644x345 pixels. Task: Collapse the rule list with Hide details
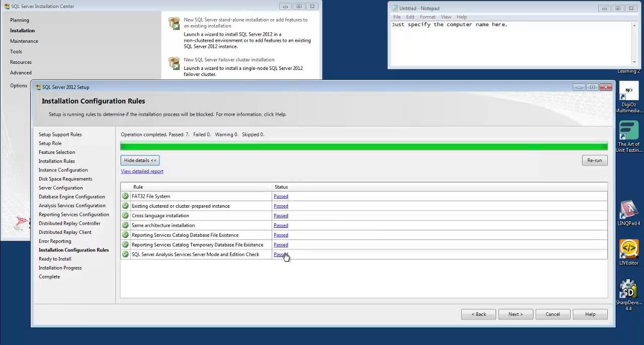click(140, 160)
